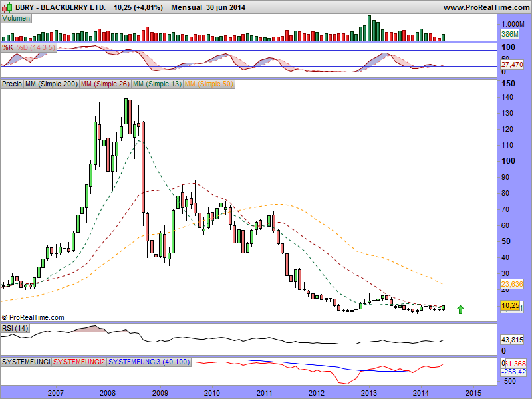532x399 pixels.
Task: Open MM (Simple 50) settings label
Action: coord(209,84)
